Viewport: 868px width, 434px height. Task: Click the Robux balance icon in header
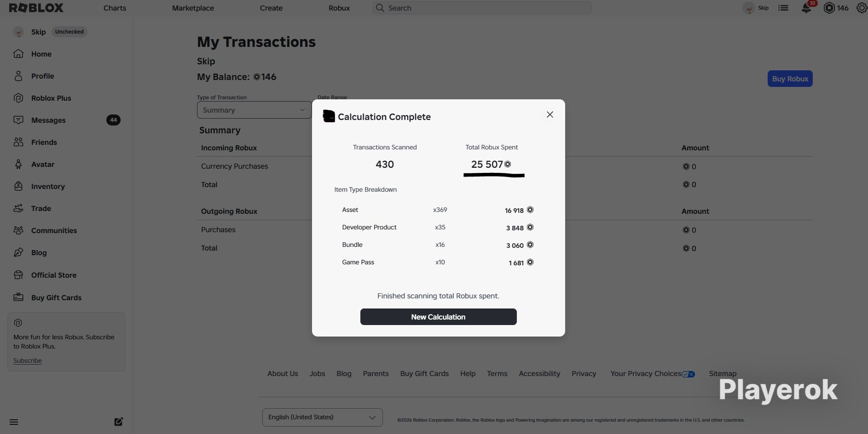point(829,8)
